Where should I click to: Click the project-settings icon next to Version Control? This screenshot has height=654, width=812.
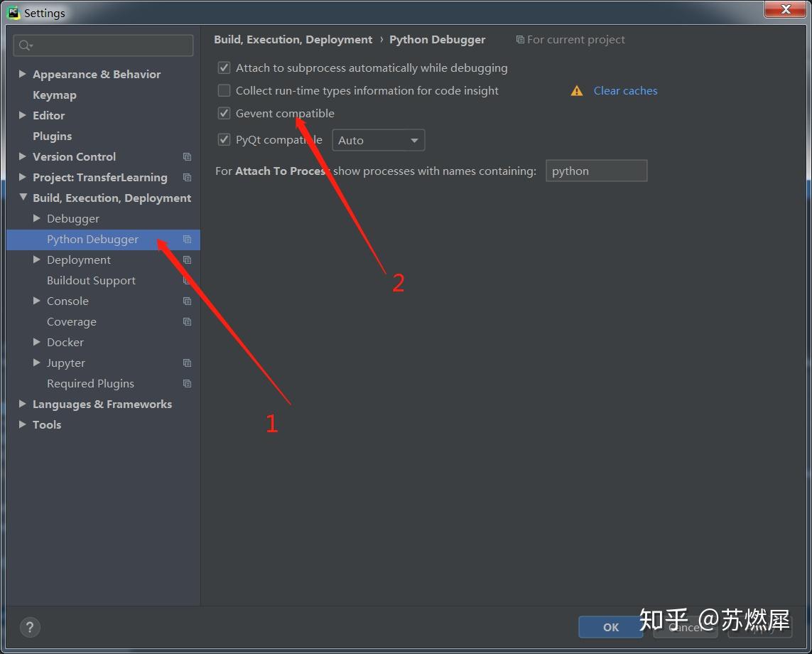click(187, 156)
